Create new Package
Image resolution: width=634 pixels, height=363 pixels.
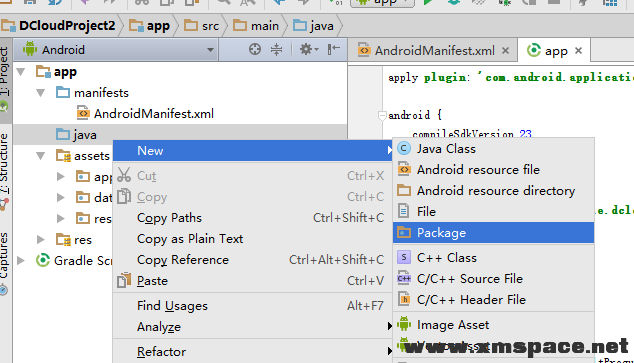493,233
